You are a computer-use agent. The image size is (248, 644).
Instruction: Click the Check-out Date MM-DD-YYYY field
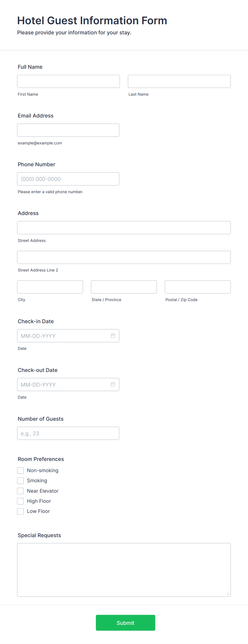point(61,384)
